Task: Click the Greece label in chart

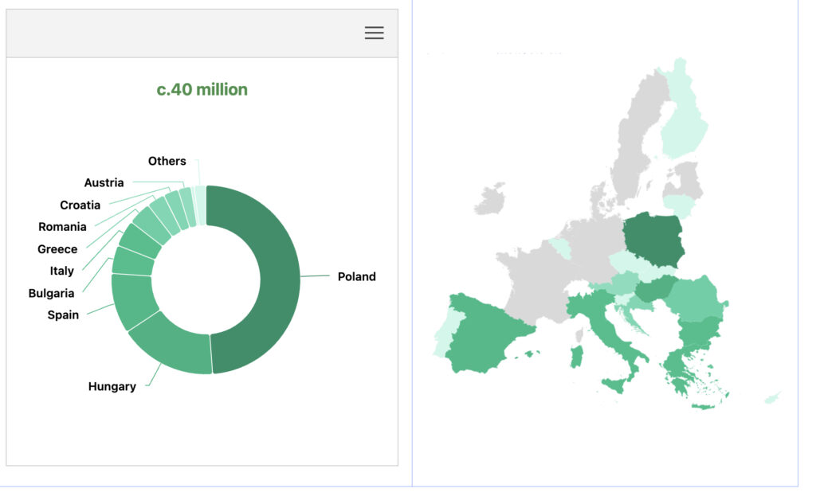Action: click(x=57, y=249)
